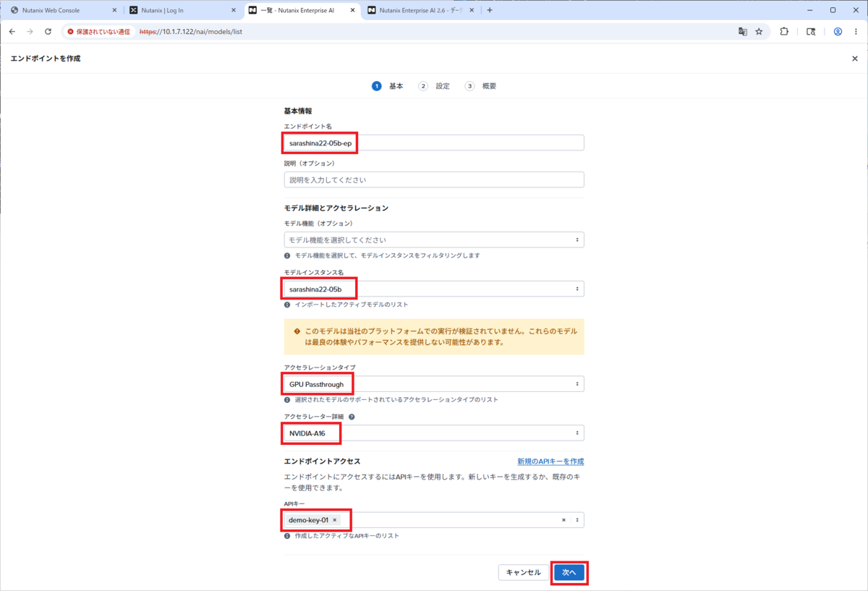Select step 3 概要 in the wizard

click(481, 86)
